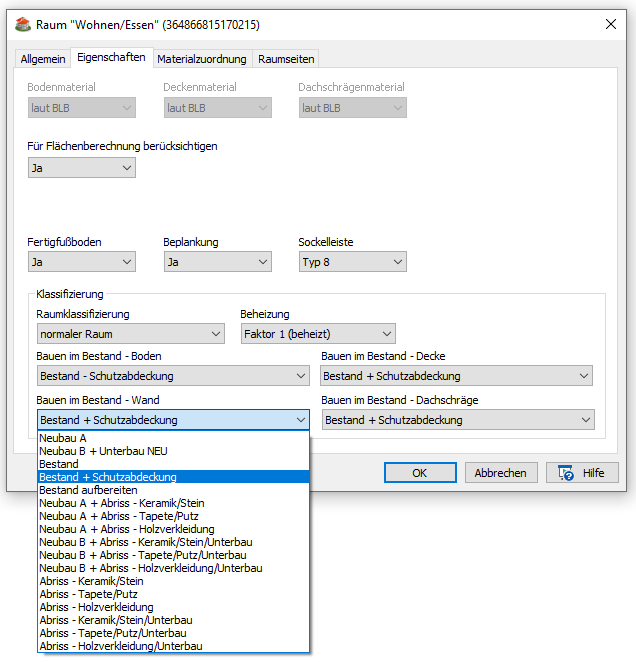Open Hilfe with the question mark icon
Image resolution: width=636 pixels, height=662 pixels.
(x=580, y=473)
